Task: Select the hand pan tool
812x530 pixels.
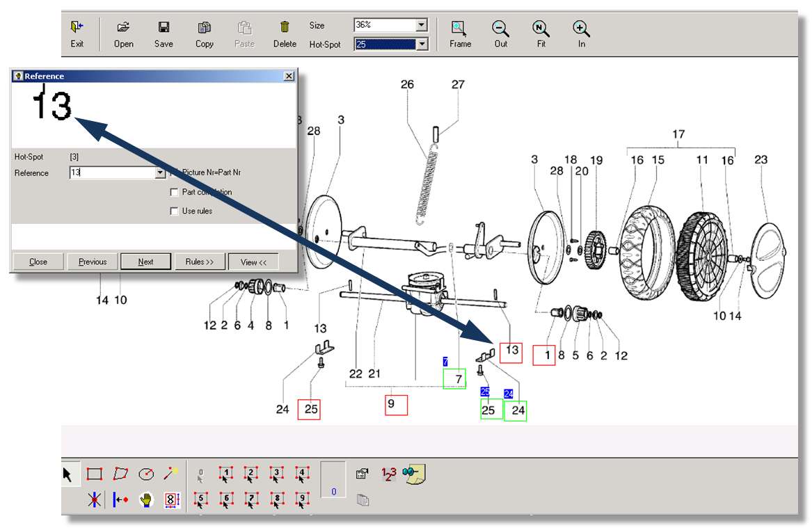Action: [145, 499]
